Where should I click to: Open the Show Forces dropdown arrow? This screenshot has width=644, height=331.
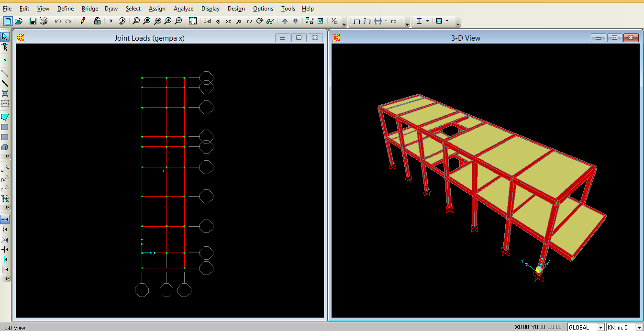click(386, 21)
